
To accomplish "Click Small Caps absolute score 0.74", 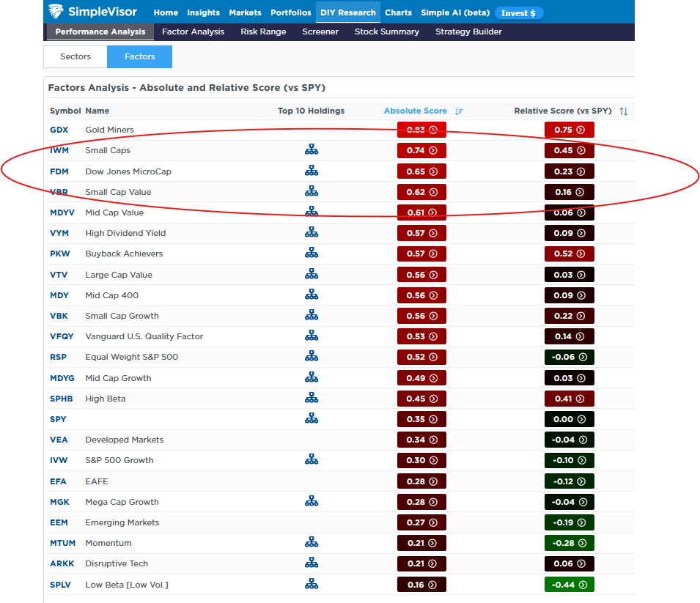I will [x=421, y=150].
